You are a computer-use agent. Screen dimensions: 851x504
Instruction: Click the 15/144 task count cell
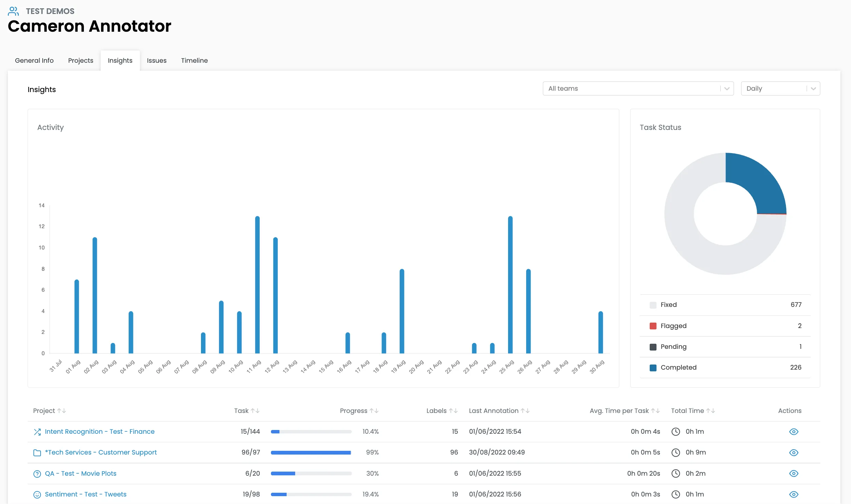250,431
